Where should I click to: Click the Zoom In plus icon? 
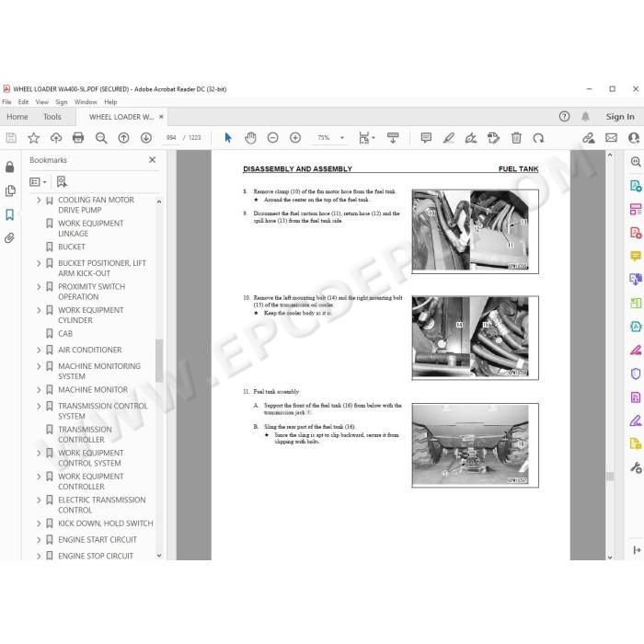[295, 138]
